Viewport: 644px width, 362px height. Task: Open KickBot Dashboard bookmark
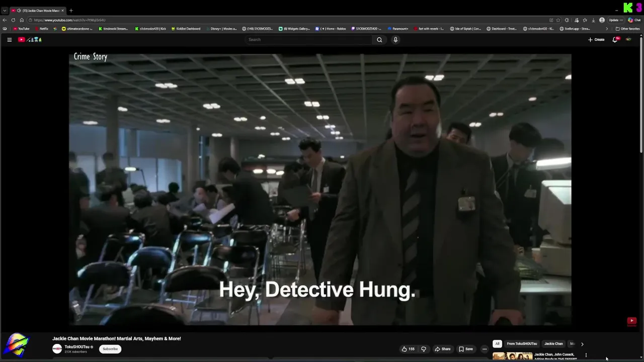click(x=186, y=29)
